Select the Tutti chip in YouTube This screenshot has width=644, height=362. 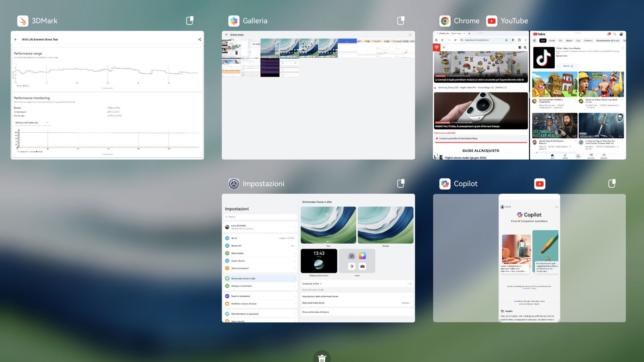pos(543,41)
